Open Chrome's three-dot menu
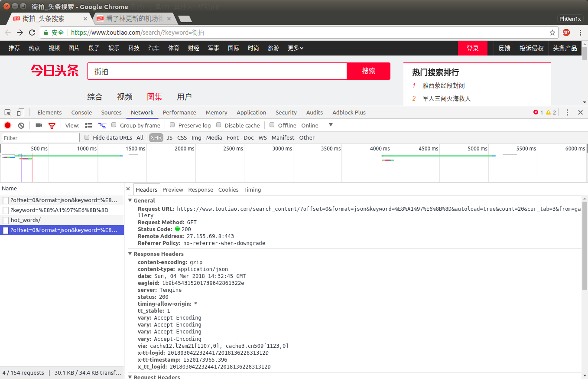 [580, 33]
